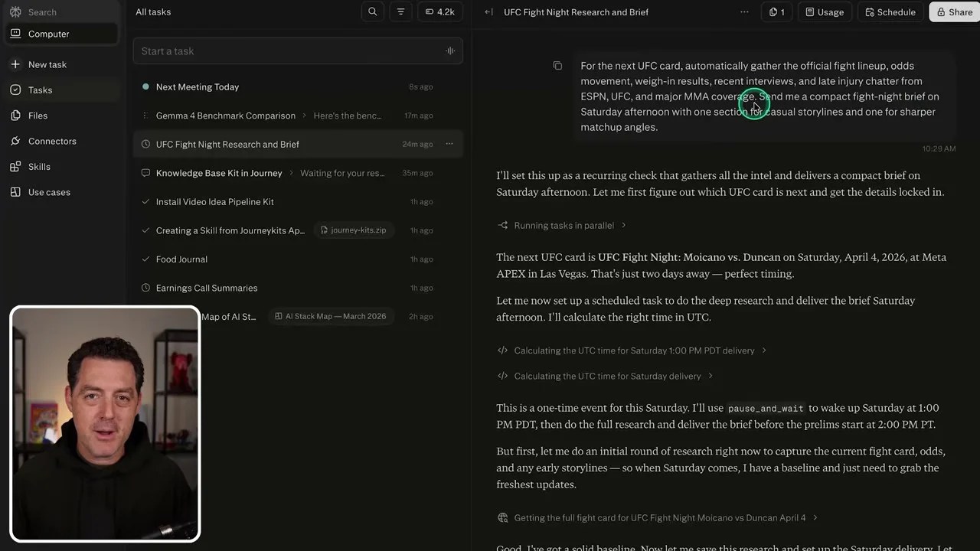This screenshot has height=551, width=980.
Task: Click chat icon of Knowledge Base Kit task
Action: [x=145, y=173]
